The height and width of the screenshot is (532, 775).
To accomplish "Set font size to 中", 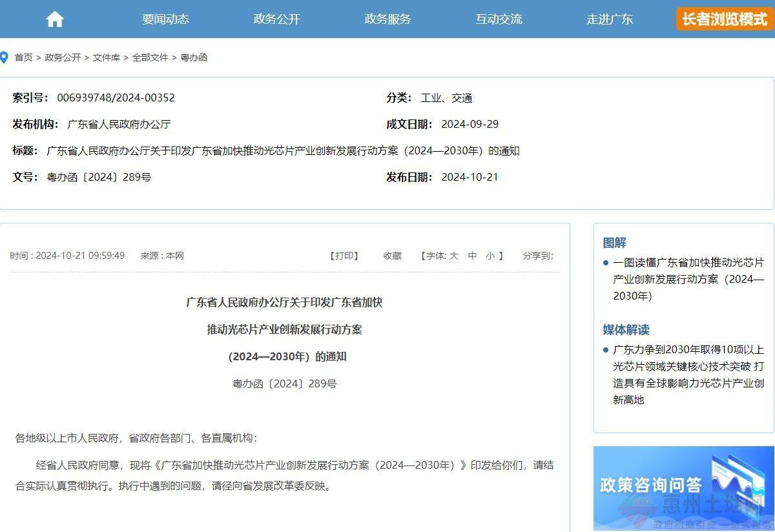I will pos(473,256).
